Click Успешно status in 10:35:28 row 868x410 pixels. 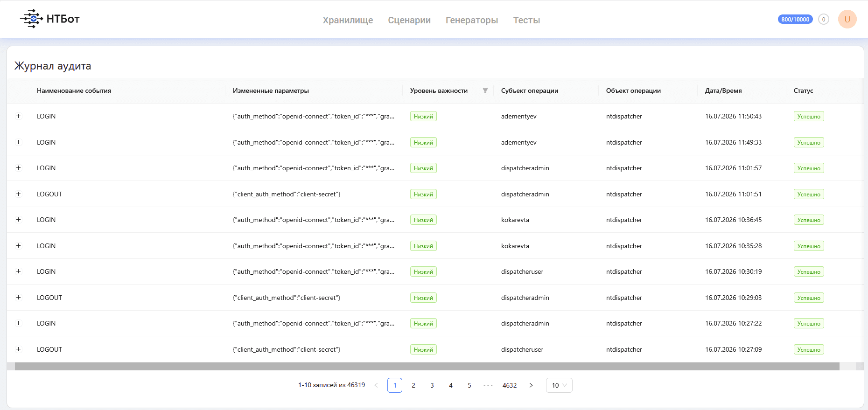[809, 246]
